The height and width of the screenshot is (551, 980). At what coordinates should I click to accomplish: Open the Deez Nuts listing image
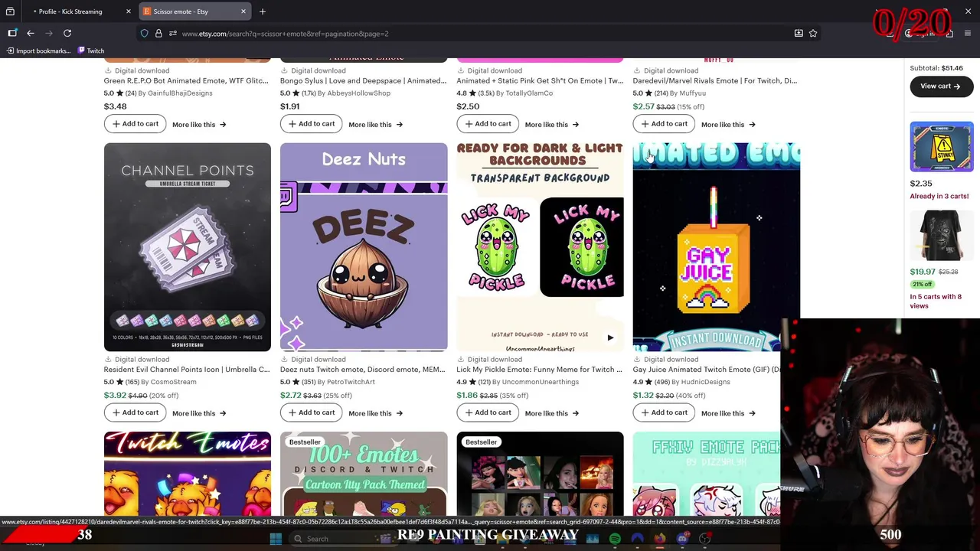point(364,247)
